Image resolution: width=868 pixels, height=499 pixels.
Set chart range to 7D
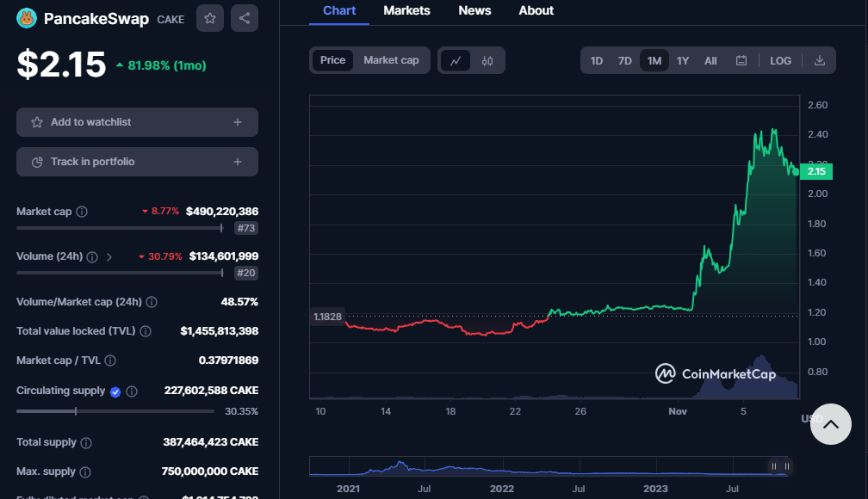coord(625,60)
